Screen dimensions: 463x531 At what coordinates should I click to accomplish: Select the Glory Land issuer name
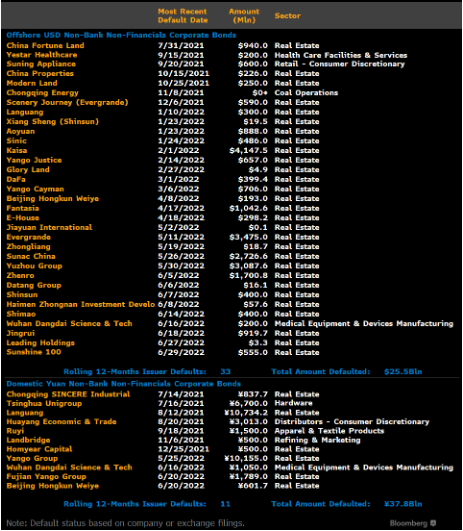pyautogui.click(x=28, y=170)
